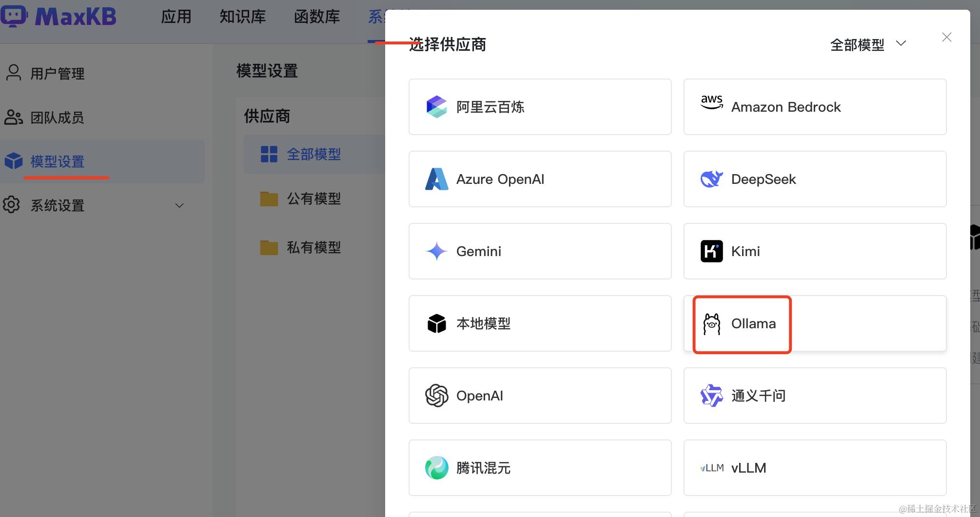Choose the Amazon Bedrock provider card

point(815,107)
